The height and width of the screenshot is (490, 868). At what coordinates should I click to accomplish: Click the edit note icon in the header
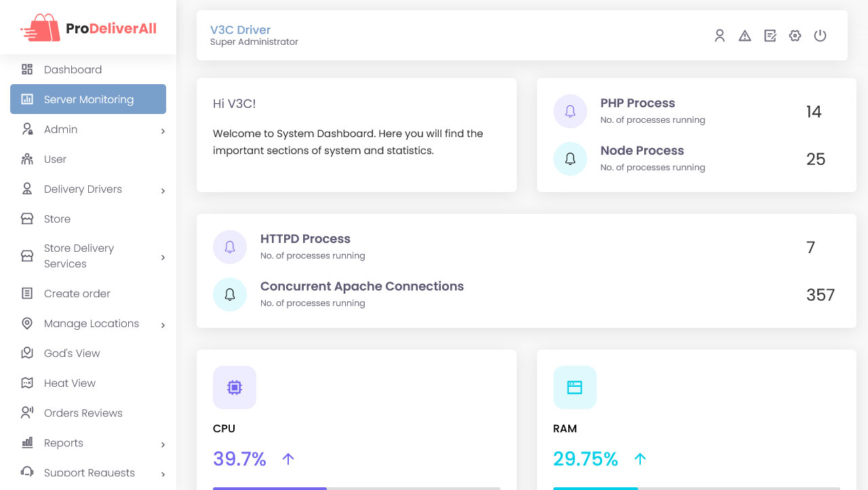pyautogui.click(x=770, y=35)
